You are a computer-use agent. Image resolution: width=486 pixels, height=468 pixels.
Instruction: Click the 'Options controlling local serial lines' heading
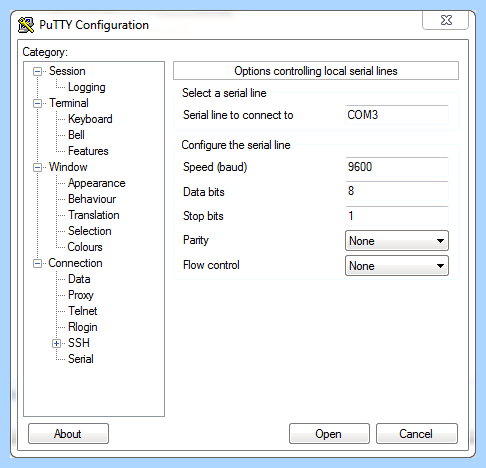(x=316, y=71)
